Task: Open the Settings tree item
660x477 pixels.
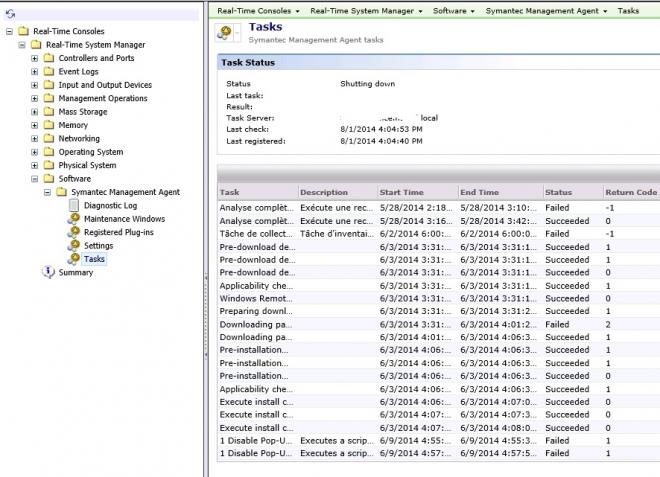Action: pos(98,246)
